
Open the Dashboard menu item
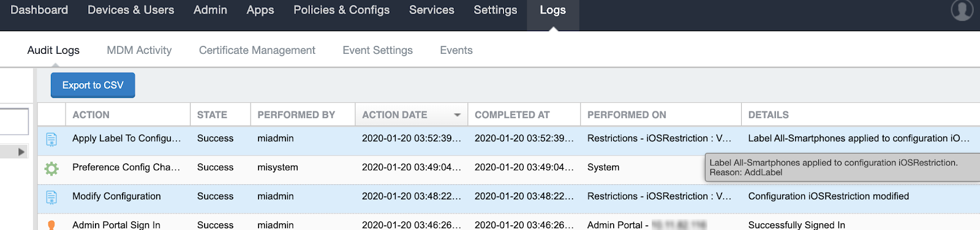(39, 10)
